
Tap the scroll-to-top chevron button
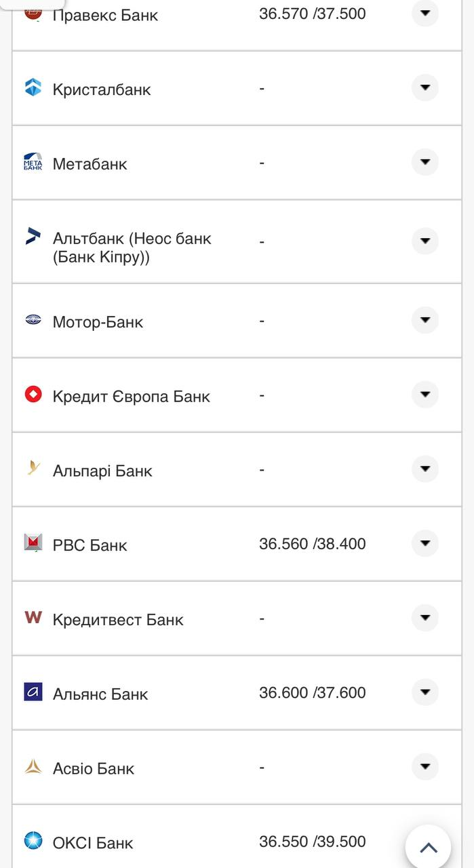pyautogui.click(x=428, y=847)
